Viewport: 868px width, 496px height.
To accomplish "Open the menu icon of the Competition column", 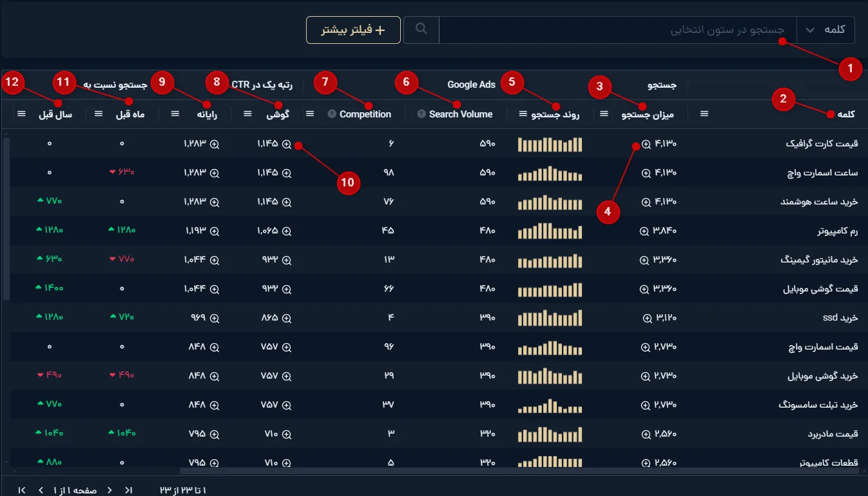I will [310, 114].
